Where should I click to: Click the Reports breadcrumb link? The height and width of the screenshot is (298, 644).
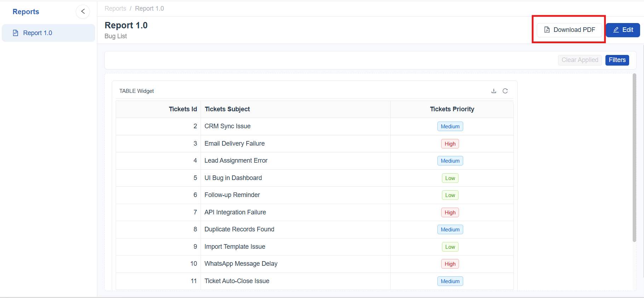pyautogui.click(x=115, y=9)
